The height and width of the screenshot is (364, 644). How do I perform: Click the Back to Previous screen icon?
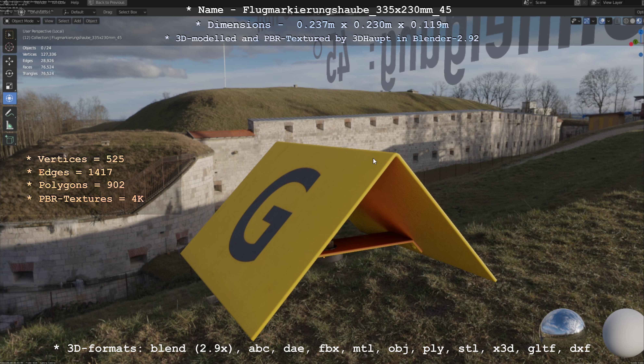point(91,2)
